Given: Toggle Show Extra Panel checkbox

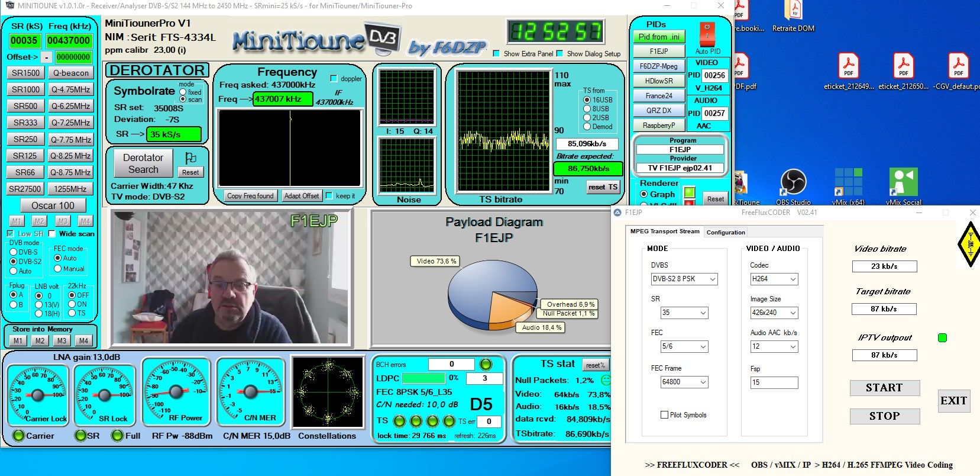Looking at the screenshot, I should [496, 53].
